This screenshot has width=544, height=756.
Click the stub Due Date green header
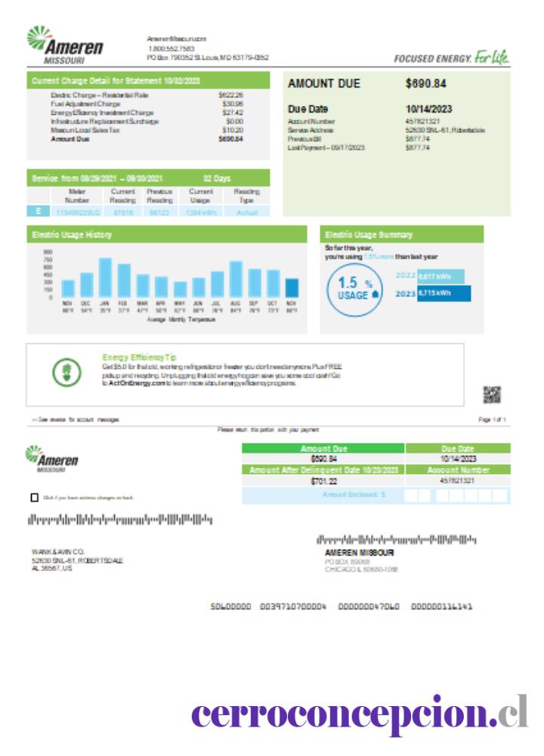[458, 448]
